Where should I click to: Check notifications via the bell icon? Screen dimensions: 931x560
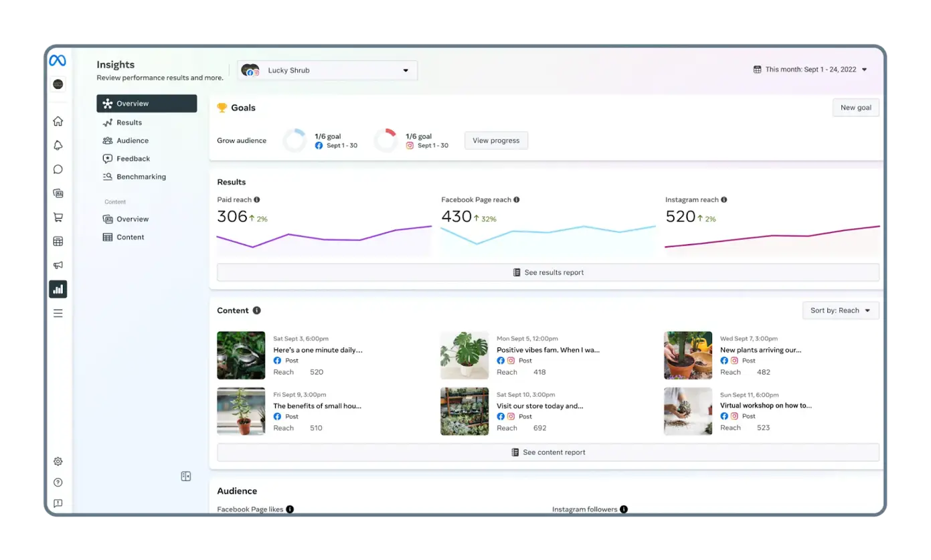tap(58, 145)
